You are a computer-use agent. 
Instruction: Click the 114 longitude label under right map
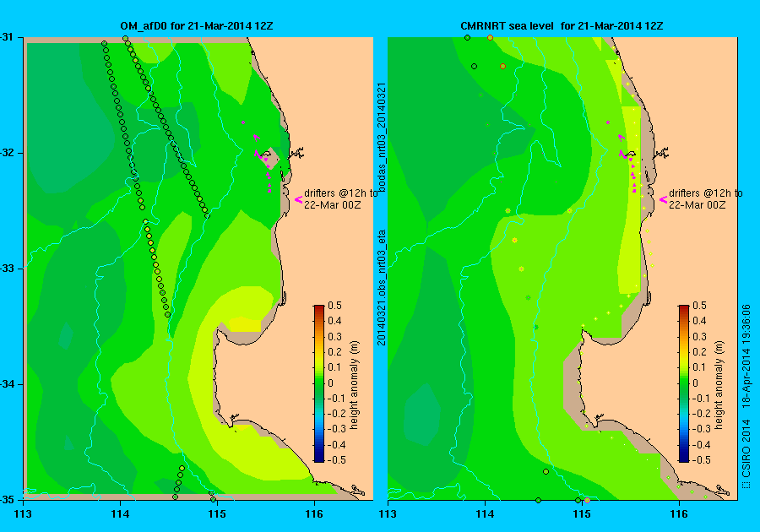[x=486, y=514]
